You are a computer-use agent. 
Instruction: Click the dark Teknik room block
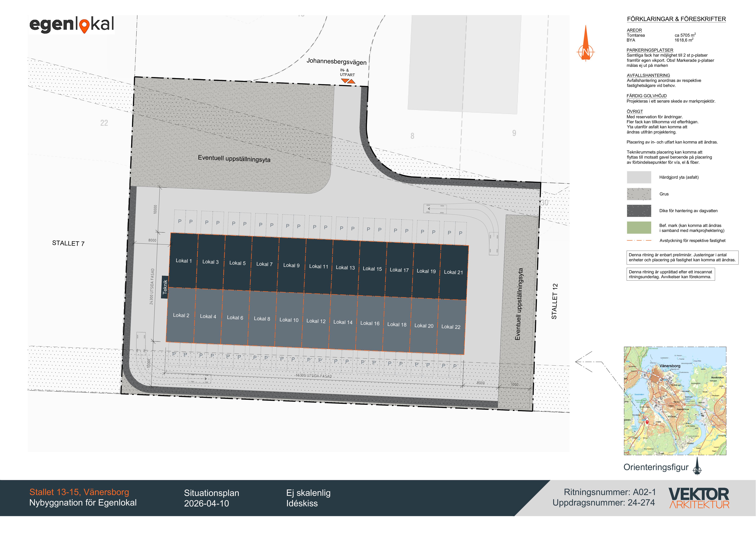(x=165, y=287)
